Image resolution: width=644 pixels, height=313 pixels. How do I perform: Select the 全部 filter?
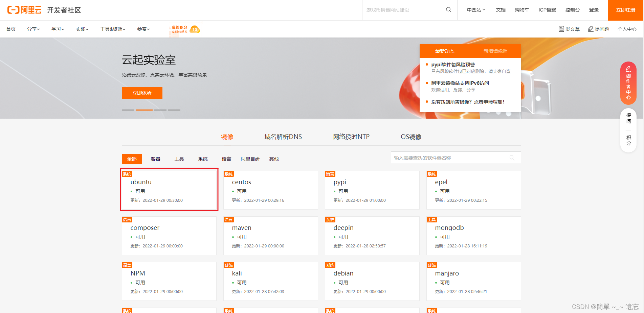coord(132,159)
